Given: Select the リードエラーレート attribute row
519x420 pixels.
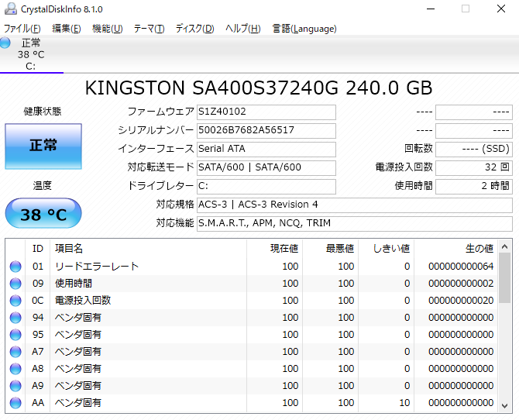Looking at the screenshot, I should pyautogui.click(x=253, y=267).
